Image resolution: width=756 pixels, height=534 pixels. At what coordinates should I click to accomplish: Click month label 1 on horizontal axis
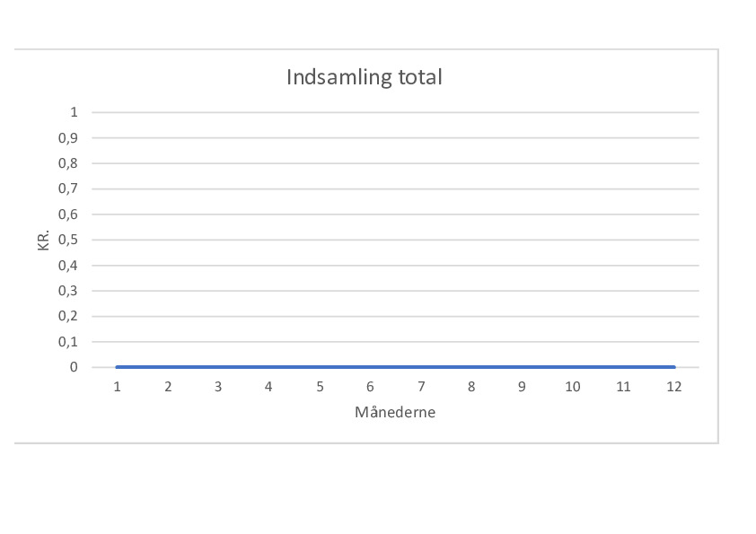click(117, 387)
